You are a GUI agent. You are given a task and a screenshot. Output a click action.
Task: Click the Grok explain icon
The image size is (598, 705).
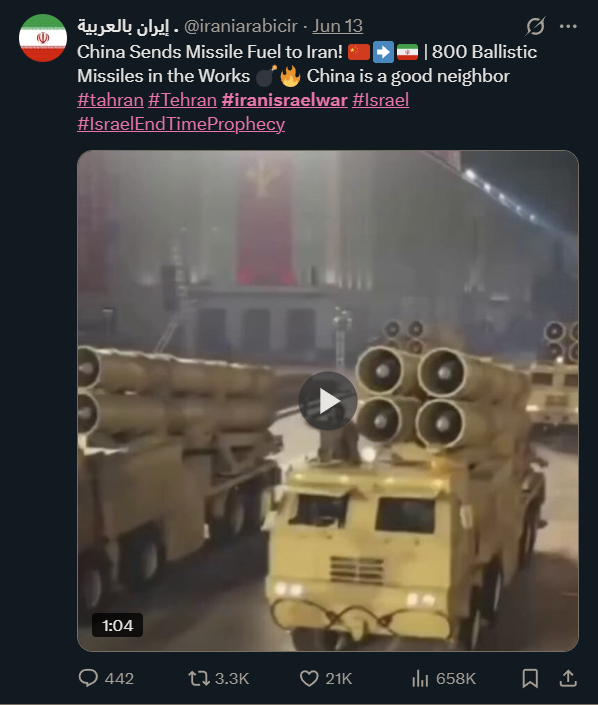click(536, 26)
